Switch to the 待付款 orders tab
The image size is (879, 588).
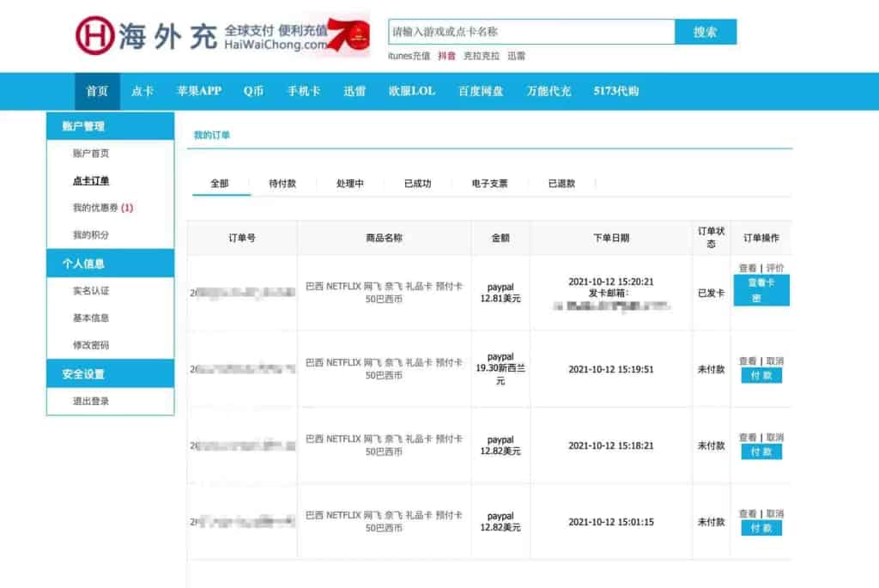[x=284, y=183]
